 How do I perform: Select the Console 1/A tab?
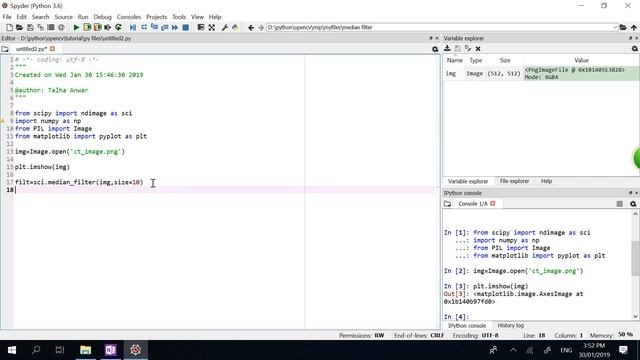point(473,204)
